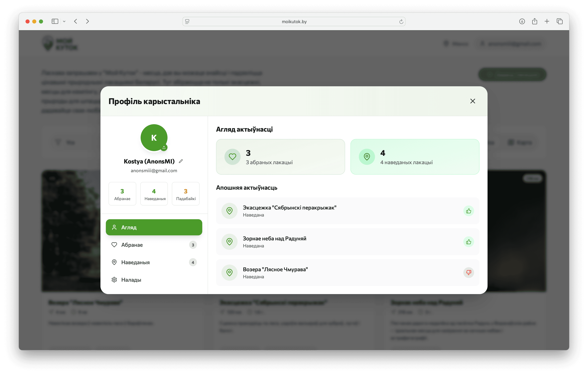Screen dimensions: 588x375
Task: Toggle thumbs-up on Экасцежка Сябрынскі перакрыжак
Action: (x=468, y=211)
